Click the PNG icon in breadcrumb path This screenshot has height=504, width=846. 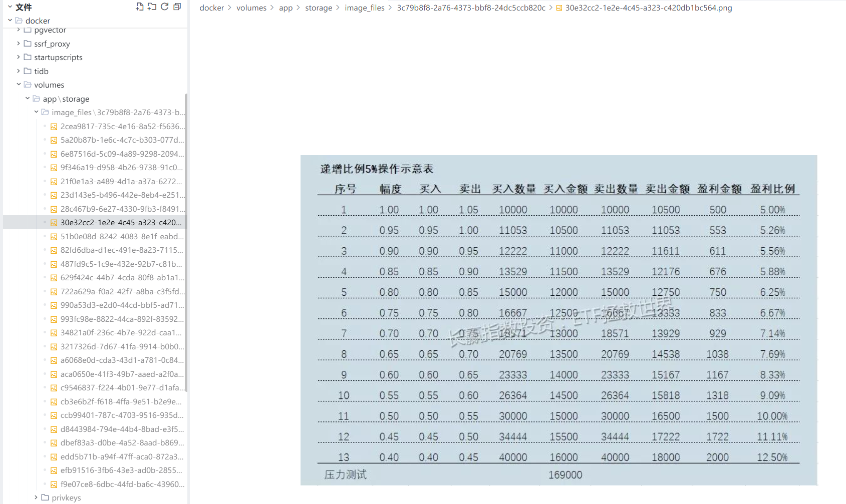coord(559,8)
